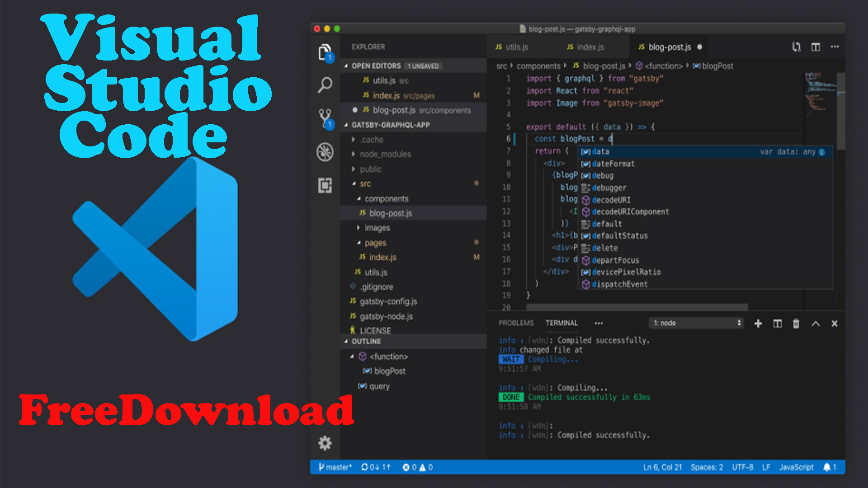This screenshot has width=868, height=488.
Task: Expand the node_modules folder
Action: [385, 154]
